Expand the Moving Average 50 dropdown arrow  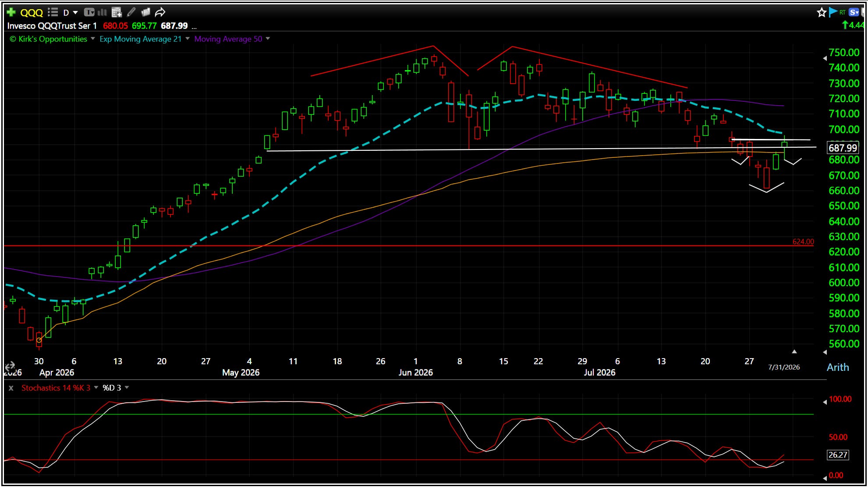point(268,39)
